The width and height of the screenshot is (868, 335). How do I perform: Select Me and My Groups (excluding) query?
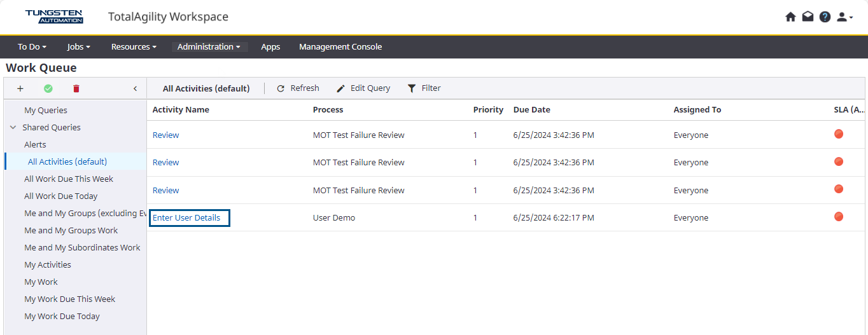click(85, 213)
